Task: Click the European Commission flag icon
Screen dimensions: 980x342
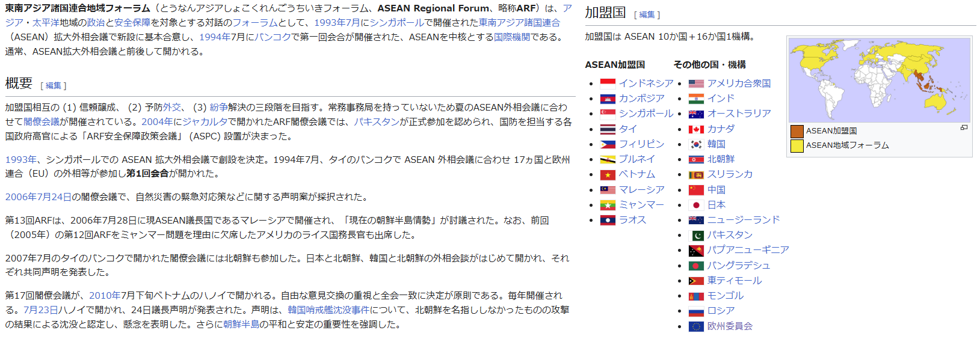Action: [x=696, y=326]
